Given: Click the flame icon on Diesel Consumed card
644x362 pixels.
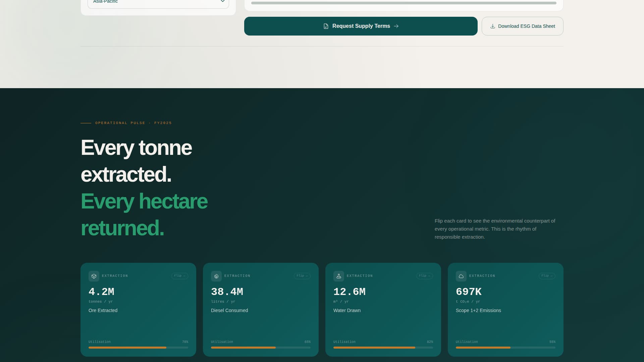Looking at the screenshot, I should [x=216, y=276].
